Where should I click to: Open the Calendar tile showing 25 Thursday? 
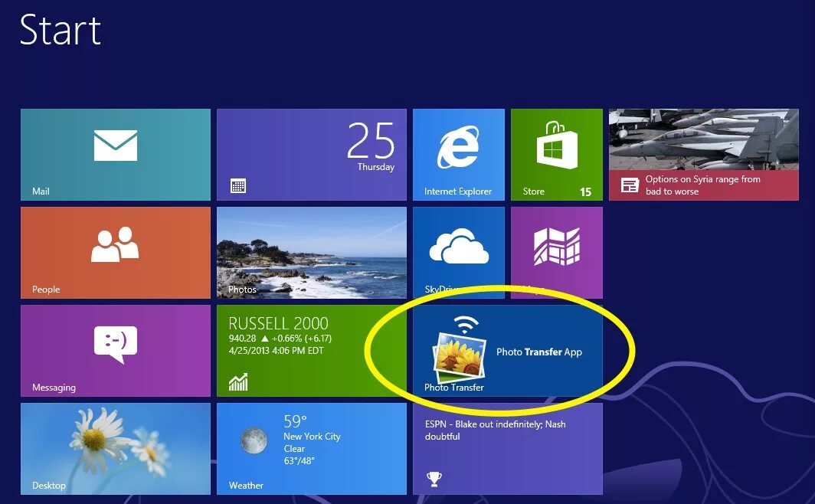pos(311,154)
